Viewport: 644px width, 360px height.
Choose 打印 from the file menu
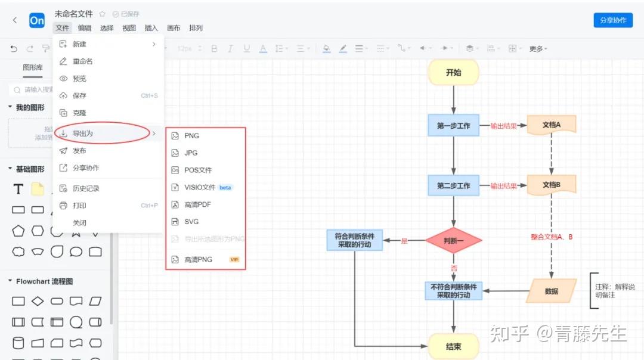pyautogui.click(x=109, y=206)
